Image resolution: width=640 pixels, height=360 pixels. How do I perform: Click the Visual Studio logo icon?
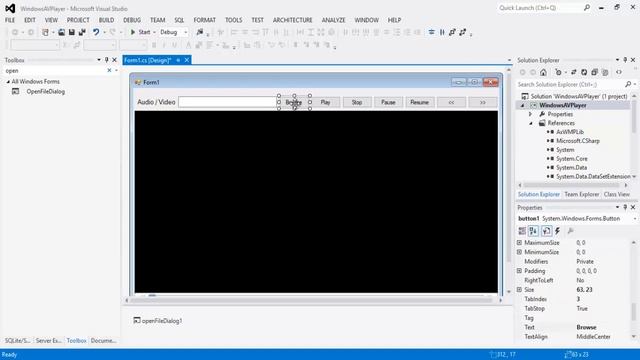click(x=10, y=8)
